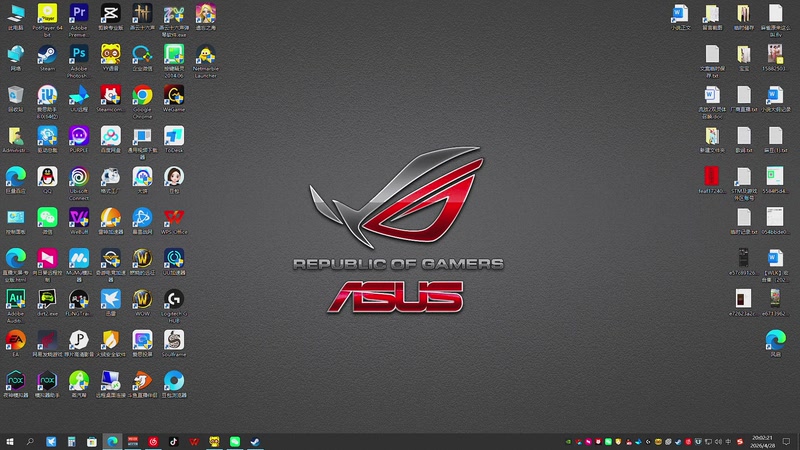
Task: Open the Administrator user folder
Action: (16, 137)
